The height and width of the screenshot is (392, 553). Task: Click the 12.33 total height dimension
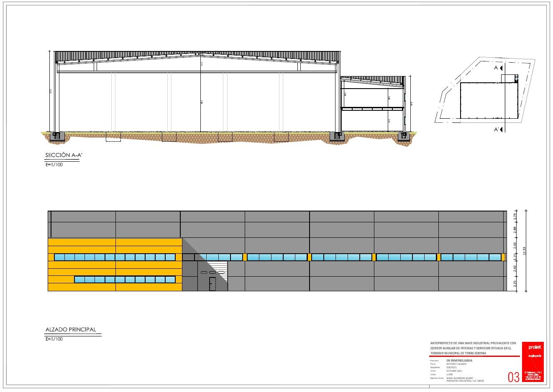click(525, 251)
